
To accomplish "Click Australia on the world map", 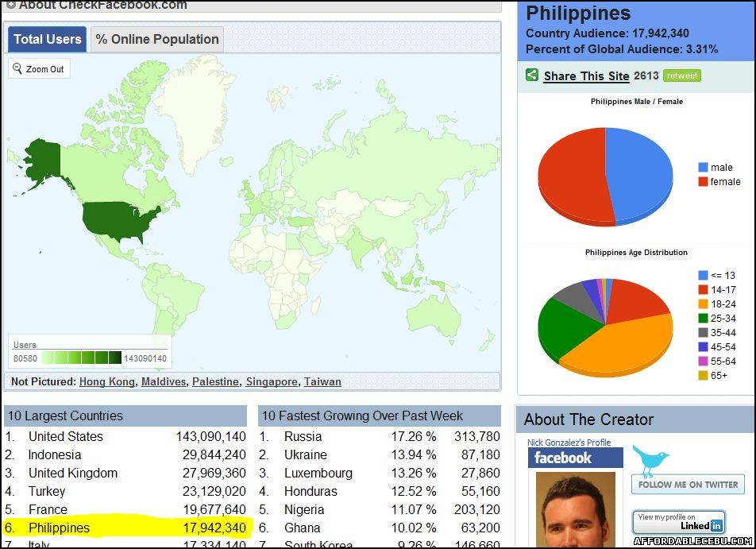I will click(433, 318).
